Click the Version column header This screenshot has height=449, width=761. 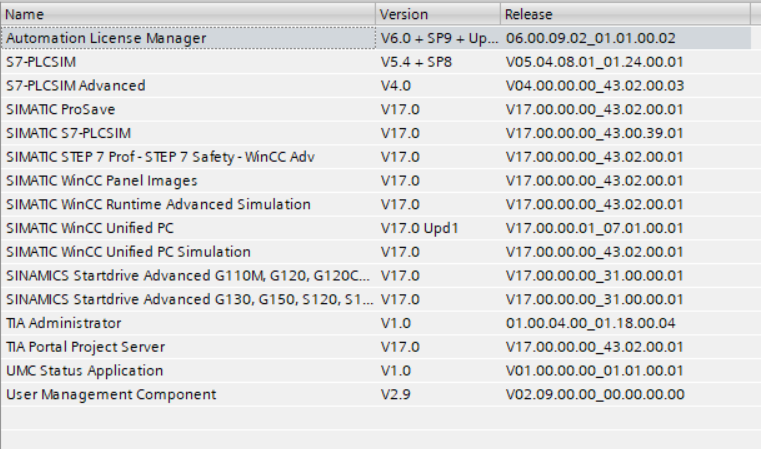[404, 14]
